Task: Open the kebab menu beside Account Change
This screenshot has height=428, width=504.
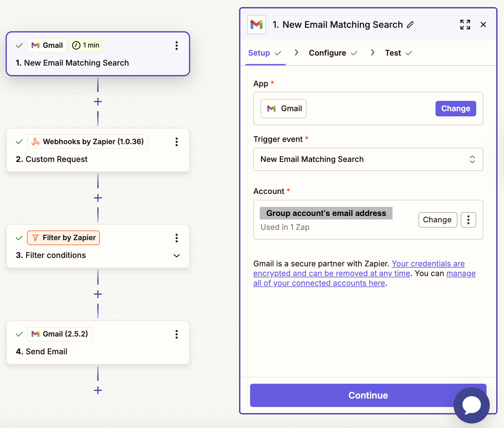Action: pos(468,219)
